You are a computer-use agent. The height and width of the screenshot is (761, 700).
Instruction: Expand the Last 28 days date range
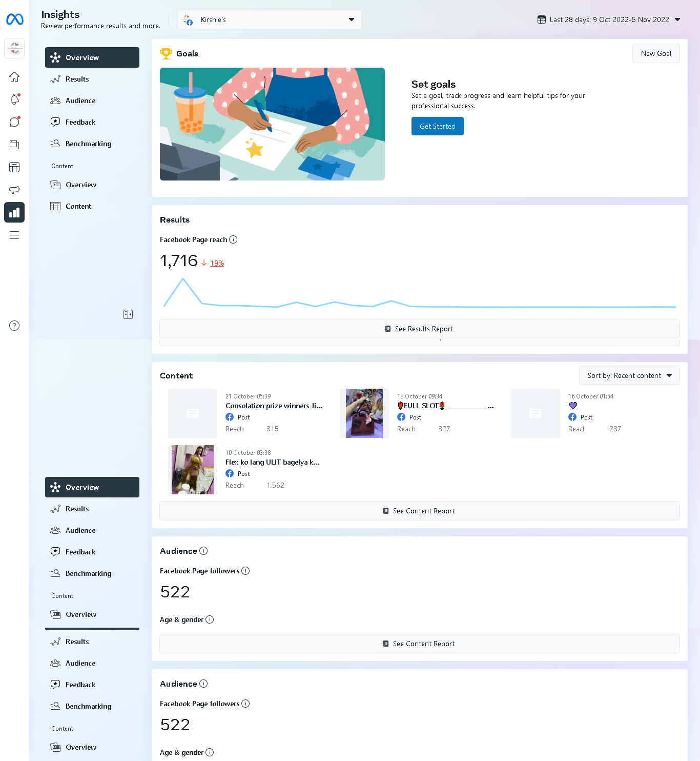pos(609,19)
